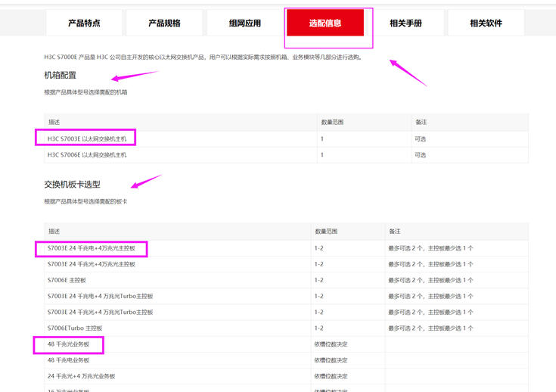Viewport: 556px width, 392px height.
Task: Click 1-2 quantity for S7006ETurbo 主控板
Action: pos(318,328)
